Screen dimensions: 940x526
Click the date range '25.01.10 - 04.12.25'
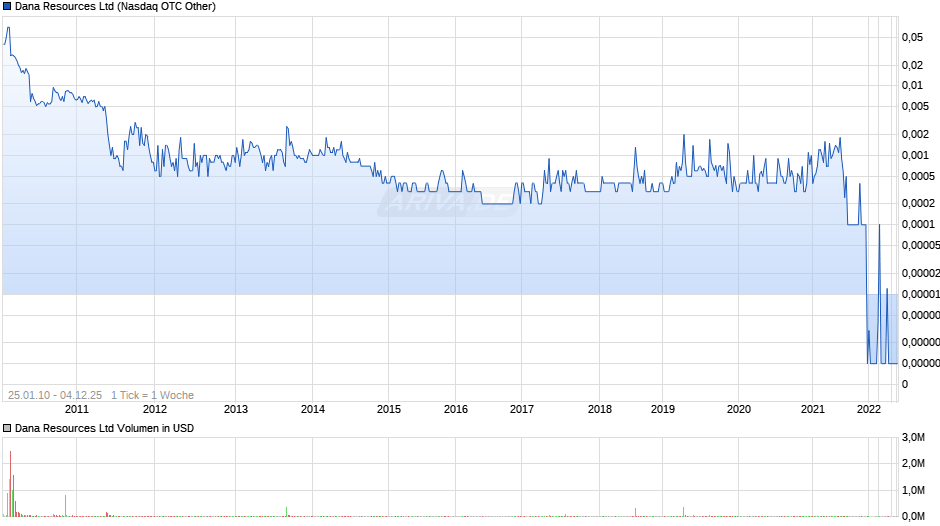tap(55, 395)
